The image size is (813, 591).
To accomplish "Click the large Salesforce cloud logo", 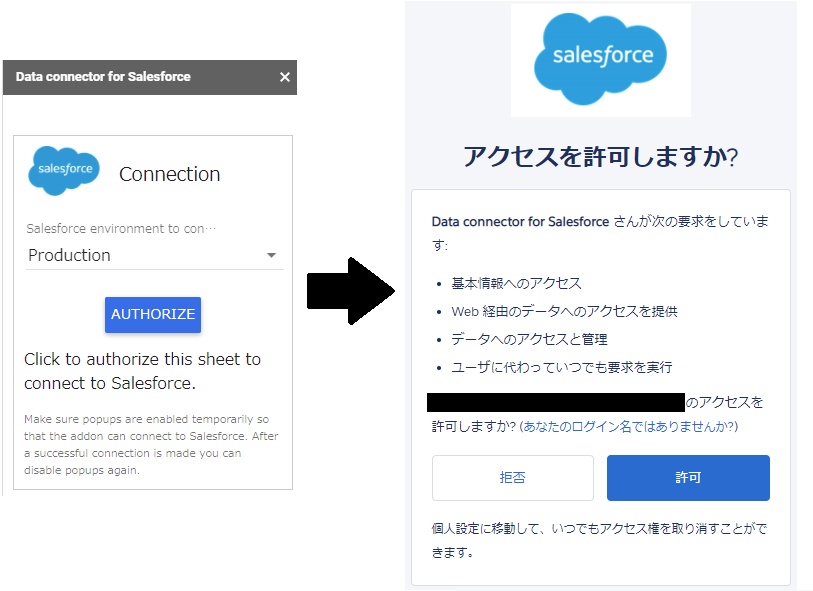I will coord(600,58).
